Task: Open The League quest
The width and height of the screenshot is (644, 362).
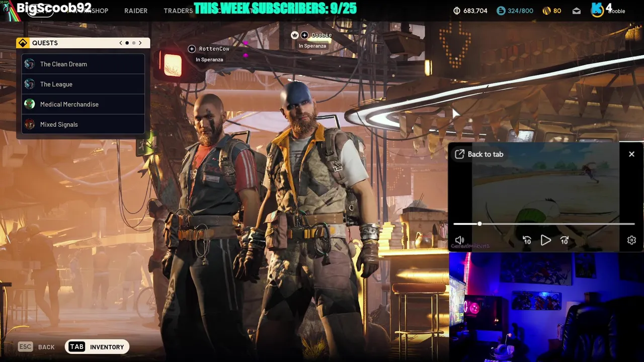Action: pos(84,84)
